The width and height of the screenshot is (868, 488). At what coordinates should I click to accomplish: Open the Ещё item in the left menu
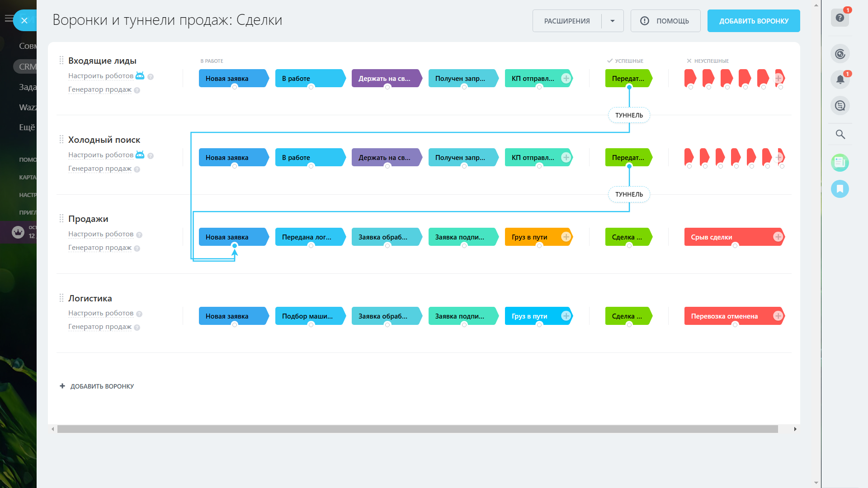coord(27,127)
